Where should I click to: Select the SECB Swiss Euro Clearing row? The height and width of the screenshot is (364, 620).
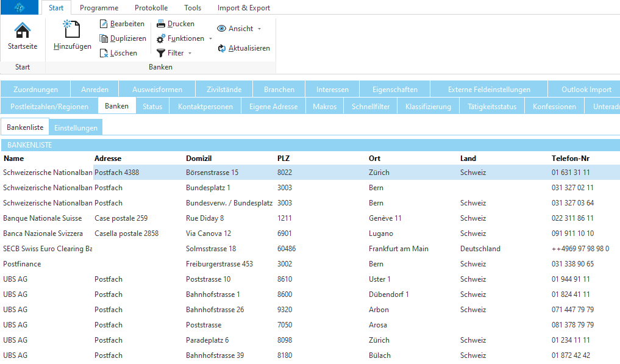[48, 249]
